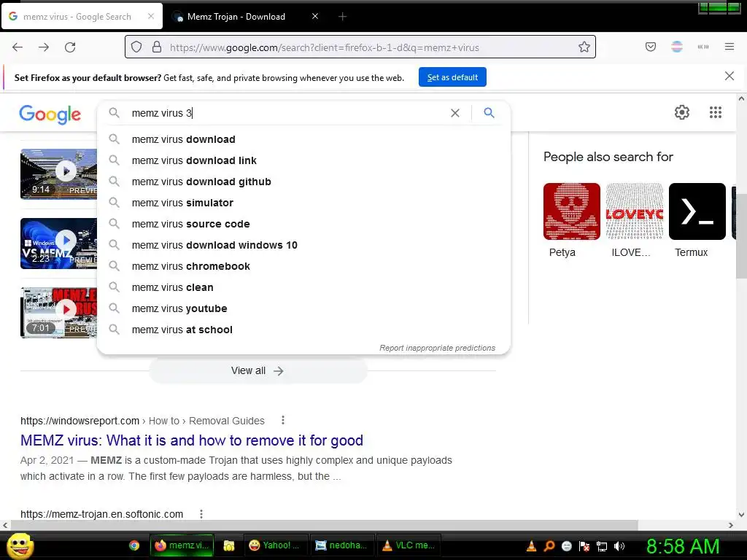This screenshot has height=560, width=747.
Task: Choose suggestion memz virus download link
Action: pyautogui.click(x=303, y=160)
